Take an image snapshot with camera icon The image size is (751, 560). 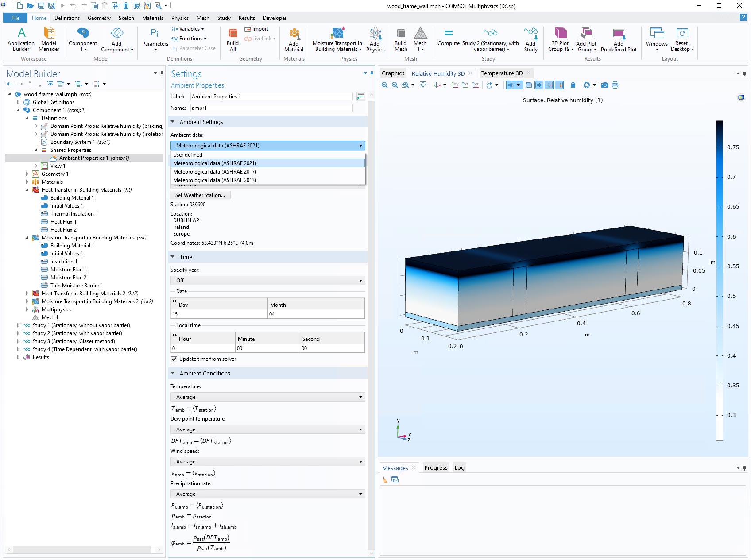[x=604, y=85]
